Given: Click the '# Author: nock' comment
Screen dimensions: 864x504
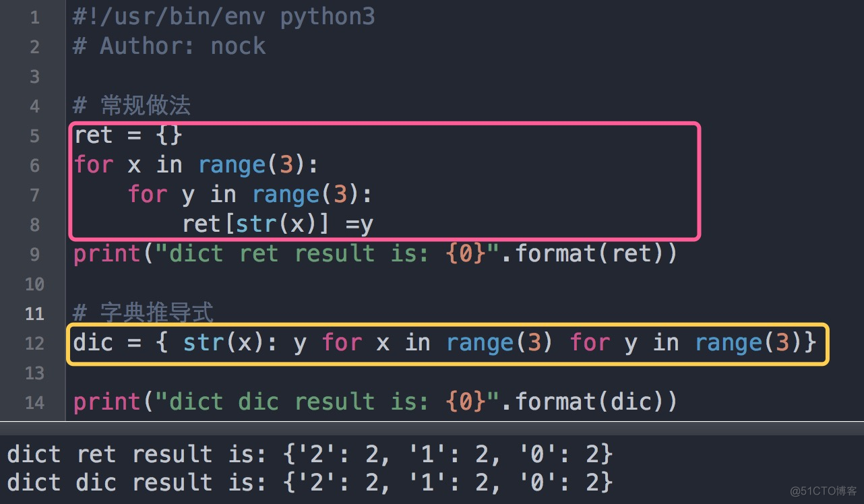Looking at the screenshot, I should [x=169, y=46].
